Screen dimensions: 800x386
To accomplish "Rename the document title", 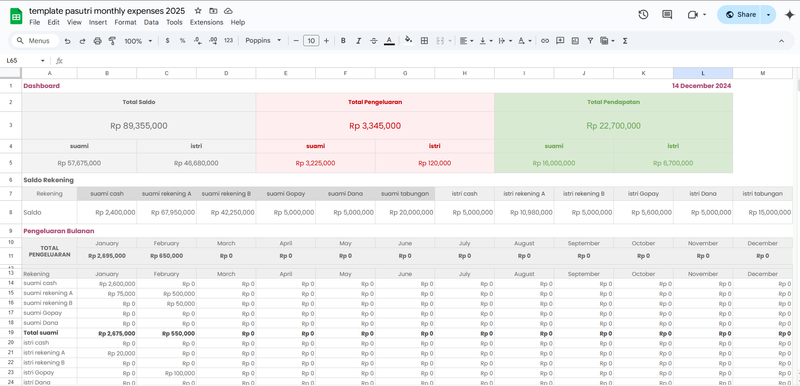I will tap(107, 11).
